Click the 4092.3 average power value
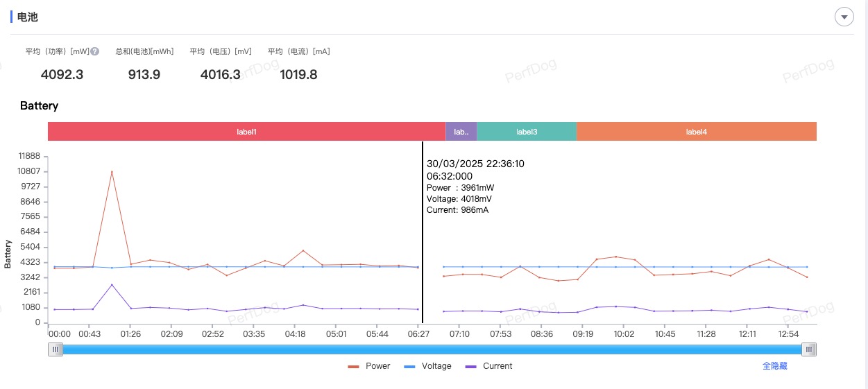 [x=62, y=75]
